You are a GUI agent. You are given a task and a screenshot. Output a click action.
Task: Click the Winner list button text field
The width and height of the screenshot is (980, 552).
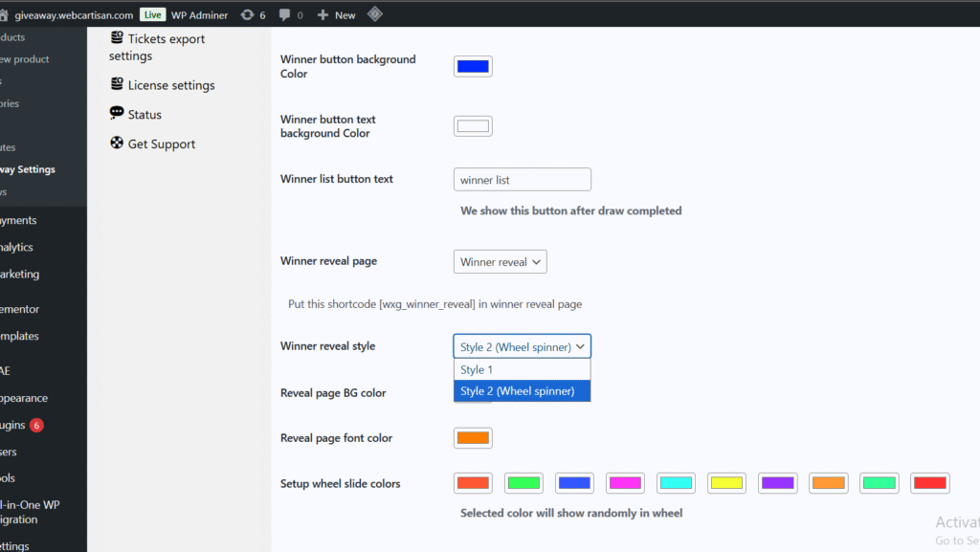[x=522, y=180]
